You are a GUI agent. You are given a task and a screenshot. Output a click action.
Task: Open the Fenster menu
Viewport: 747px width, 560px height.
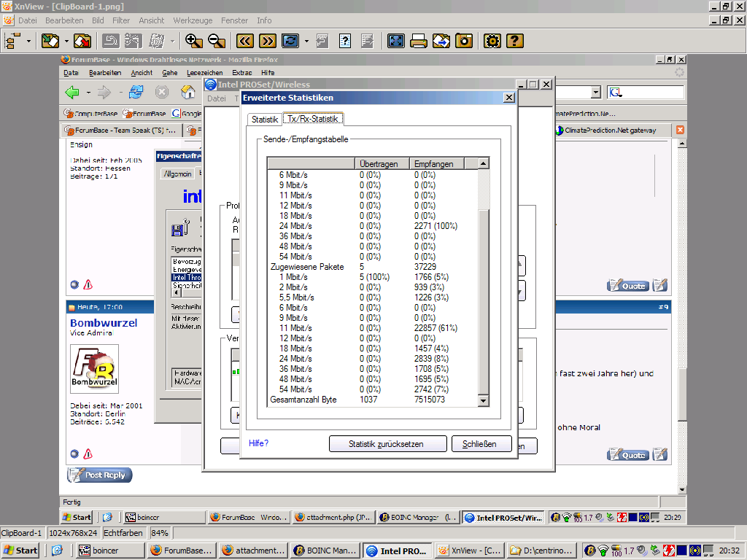[x=234, y=20]
